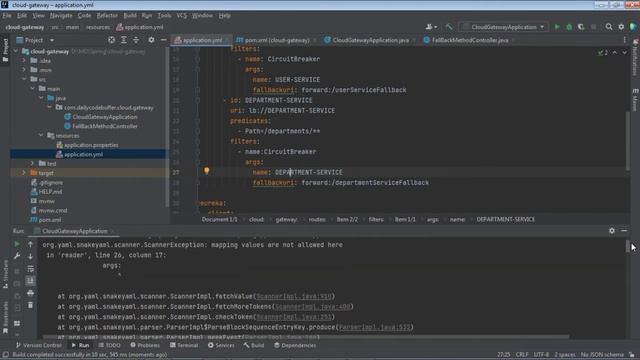Image resolution: width=640 pixels, height=360 pixels.
Task: Open Problems tool window
Action: coord(145,345)
